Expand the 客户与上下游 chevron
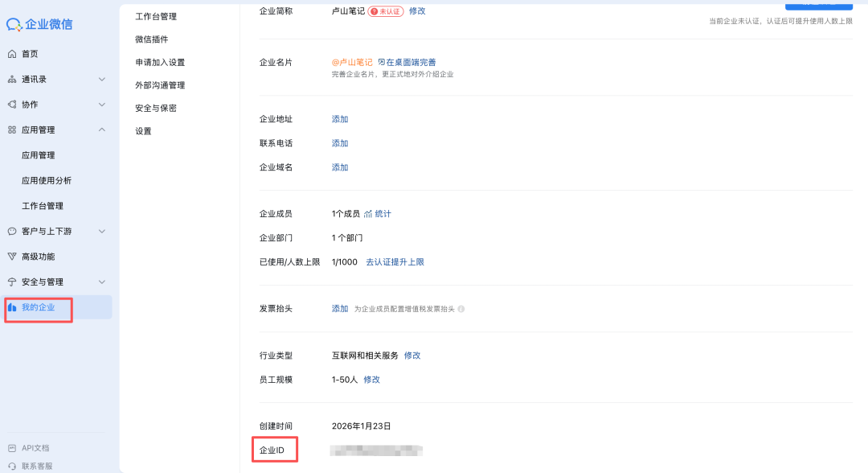 pyautogui.click(x=102, y=231)
